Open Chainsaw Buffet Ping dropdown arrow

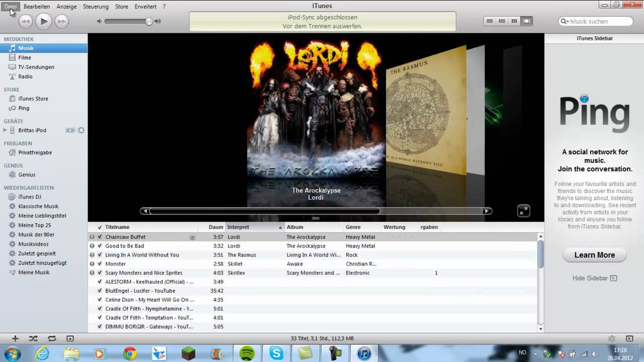[192, 237]
